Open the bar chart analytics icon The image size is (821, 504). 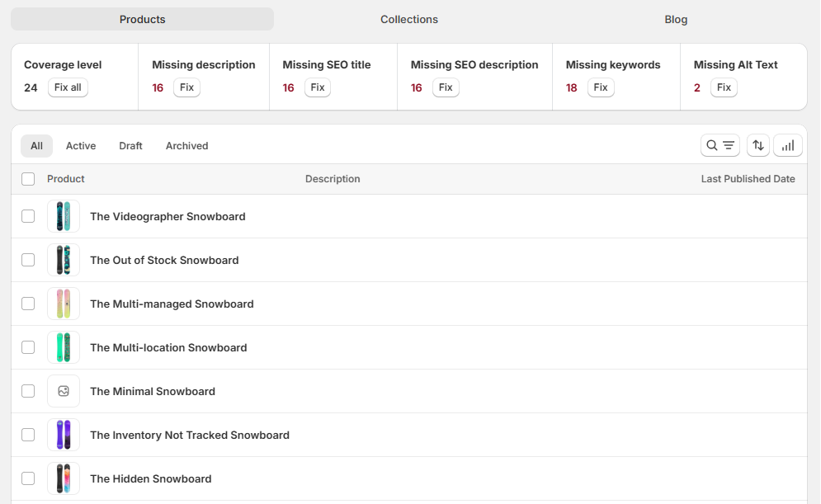(787, 145)
